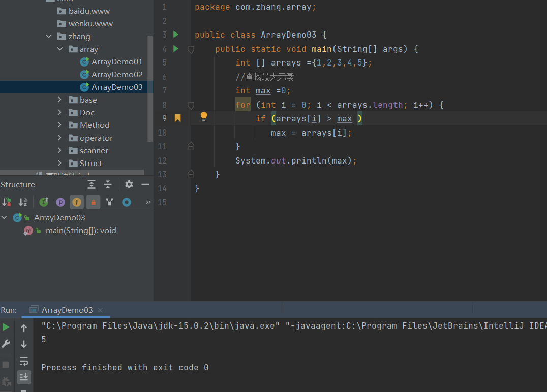Viewport: 547px width, 392px height.
Task: Expand the Method package folder
Action: coord(59,125)
